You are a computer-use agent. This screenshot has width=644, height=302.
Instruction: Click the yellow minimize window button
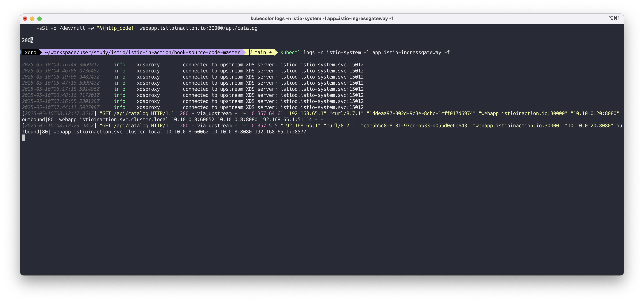(32, 18)
